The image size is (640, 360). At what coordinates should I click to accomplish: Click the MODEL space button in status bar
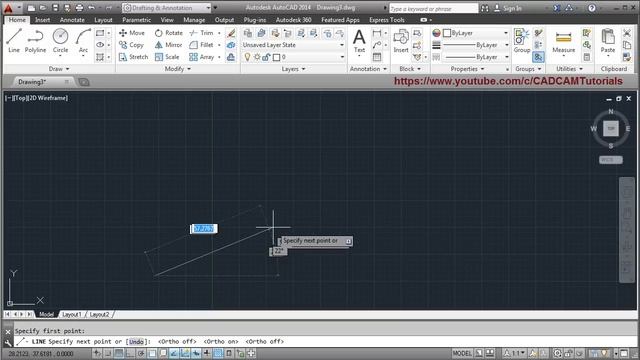[x=462, y=353]
